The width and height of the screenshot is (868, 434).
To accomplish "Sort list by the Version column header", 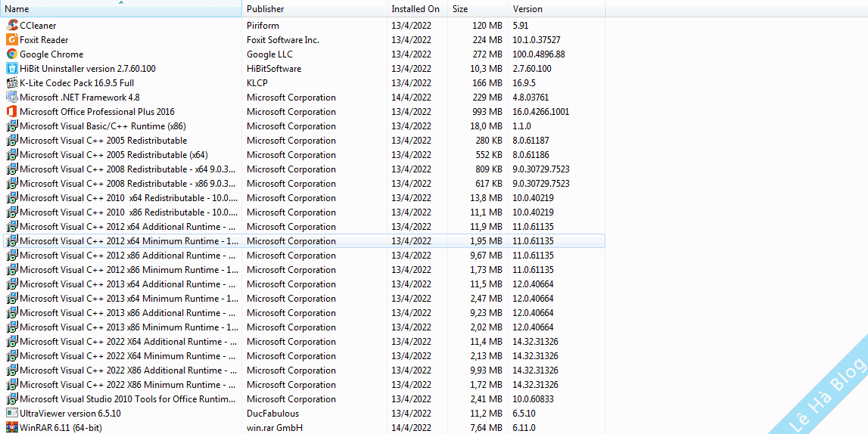I will (x=556, y=9).
